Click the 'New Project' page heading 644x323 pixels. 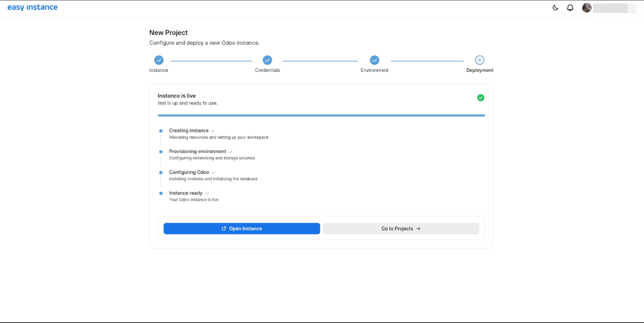coord(168,33)
